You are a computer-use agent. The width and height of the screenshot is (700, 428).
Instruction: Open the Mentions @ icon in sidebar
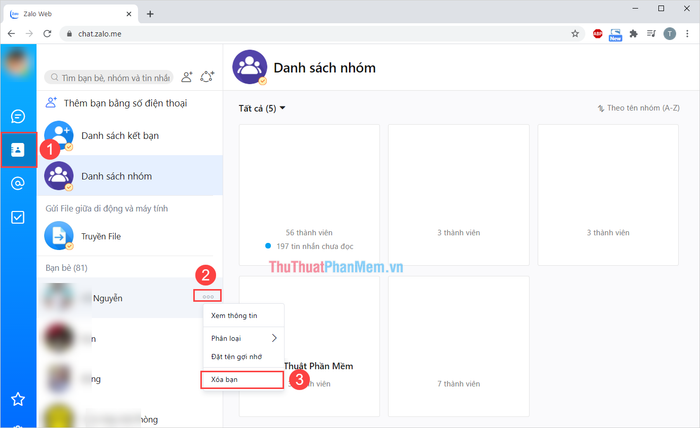tap(18, 183)
